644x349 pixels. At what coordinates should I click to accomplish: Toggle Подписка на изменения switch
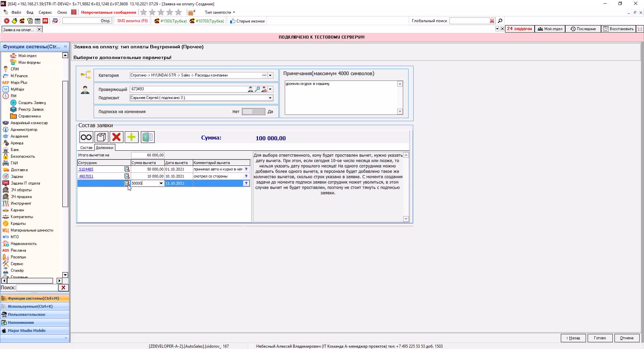(253, 112)
